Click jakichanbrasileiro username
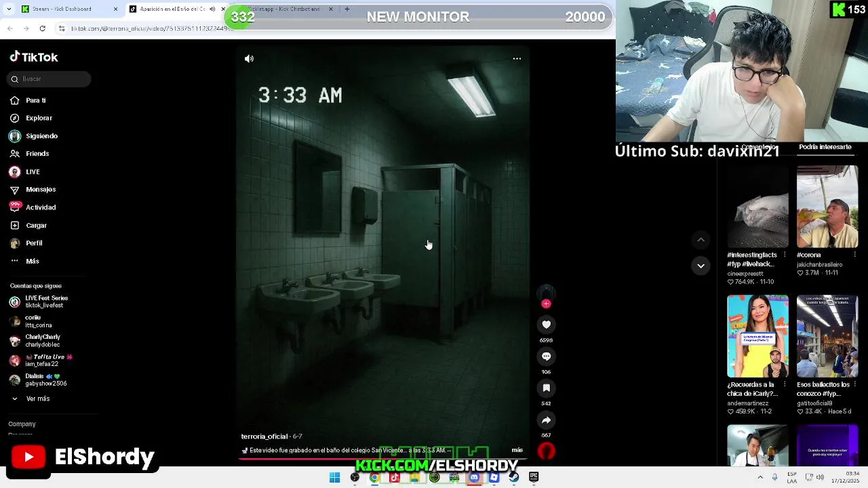The image size is (868, 488). pyautogui.click(x=819, y=264)
